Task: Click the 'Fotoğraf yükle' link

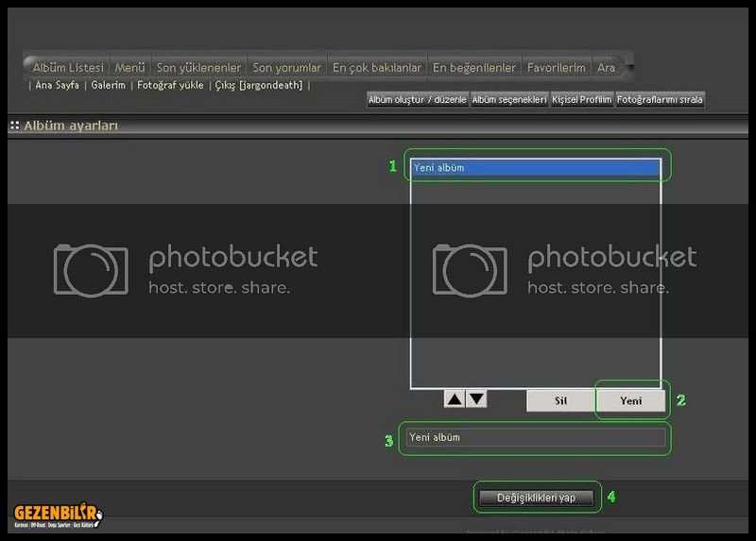Action: tap(170, 85)
